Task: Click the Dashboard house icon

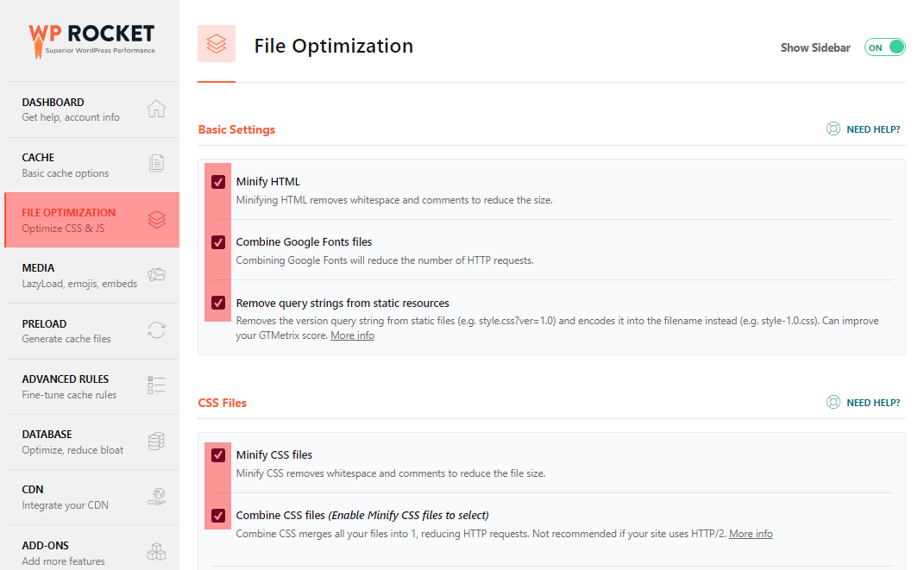Action: tap(156, 109)
